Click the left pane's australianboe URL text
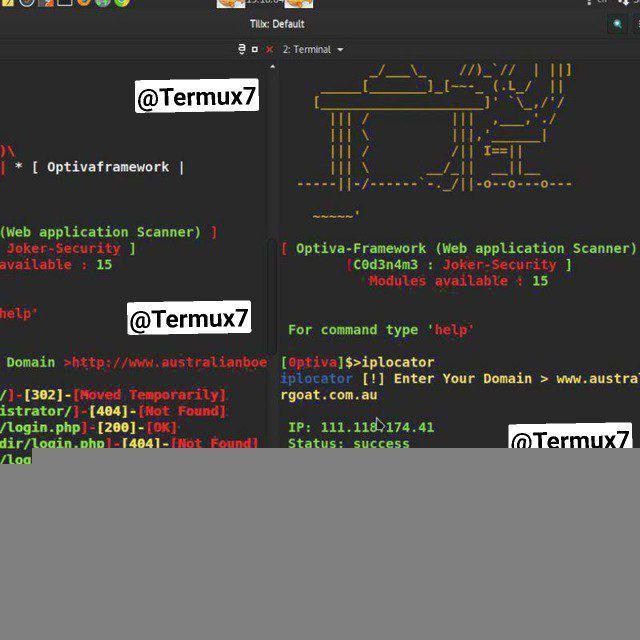 coord(169,362)
